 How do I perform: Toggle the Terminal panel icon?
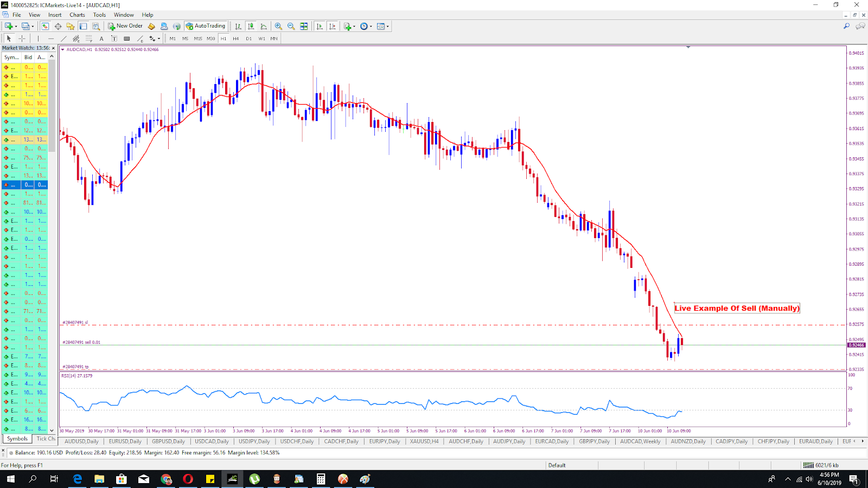[83, 26]
